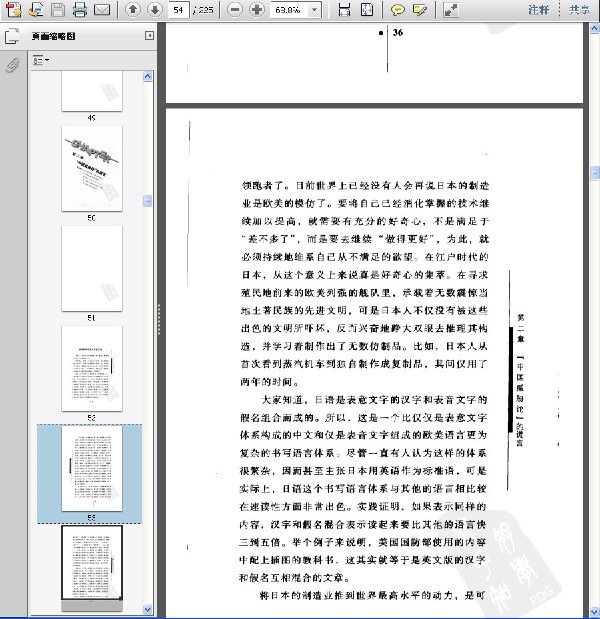
Task: Select page 50 CHAPTER thumbnail
Action: click(x=92, y=169)
